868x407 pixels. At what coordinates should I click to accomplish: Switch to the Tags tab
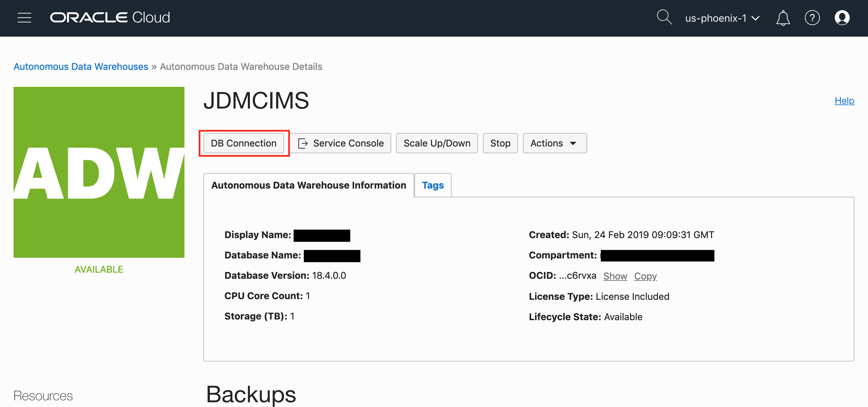pyautogui.click(x=433, y=185)
